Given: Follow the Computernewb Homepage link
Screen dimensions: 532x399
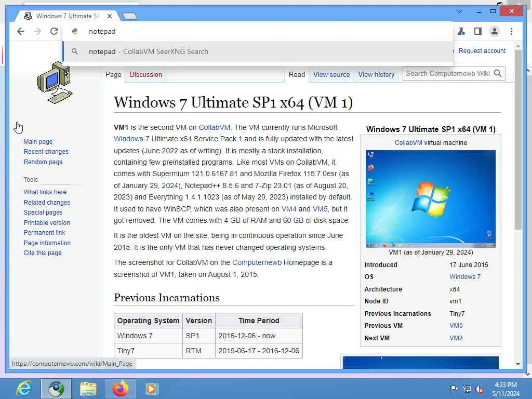Looking at the screenshot, I should pos(257,262).
